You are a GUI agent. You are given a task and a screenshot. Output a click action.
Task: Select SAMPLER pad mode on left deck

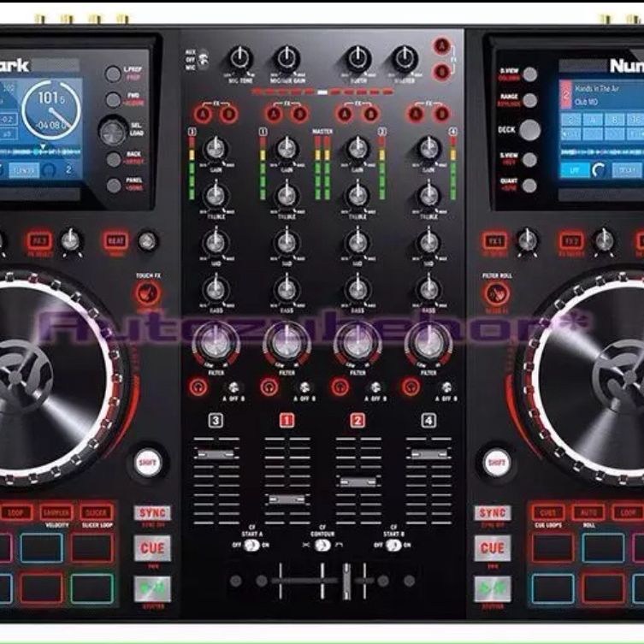coord(56,512)
